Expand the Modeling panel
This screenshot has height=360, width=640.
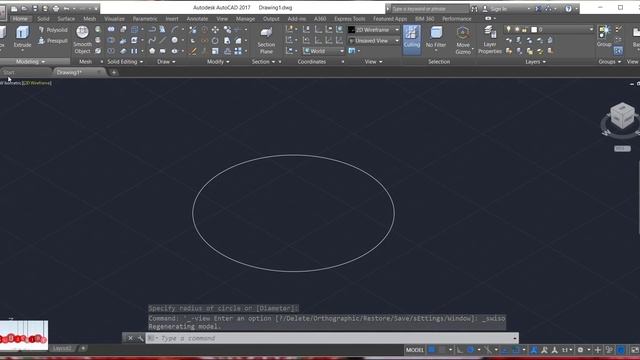click(30, 62)
